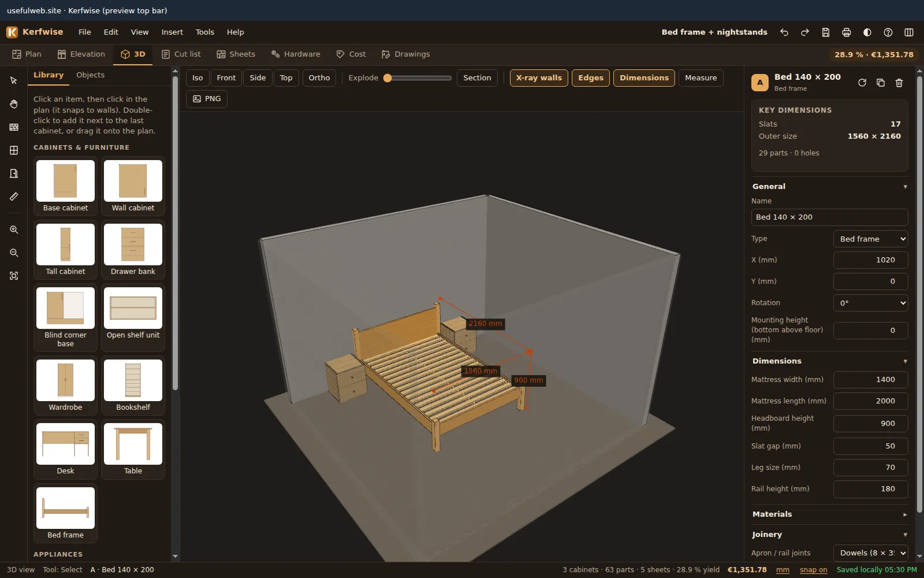Viewport: 924px width, 578px height.
Task: Undo the last action
Action: point(784,32)
